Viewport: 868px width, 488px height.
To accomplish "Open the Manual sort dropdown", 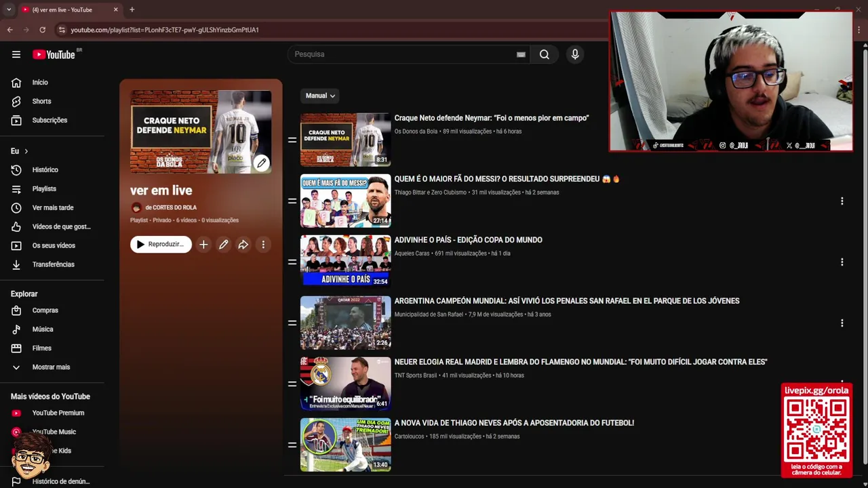I will click(320, 96).
